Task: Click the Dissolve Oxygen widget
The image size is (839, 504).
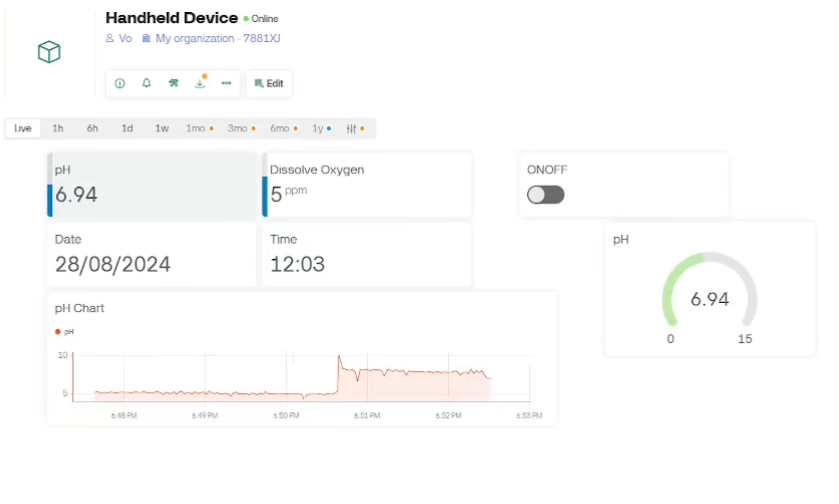Action: [367, 185]
